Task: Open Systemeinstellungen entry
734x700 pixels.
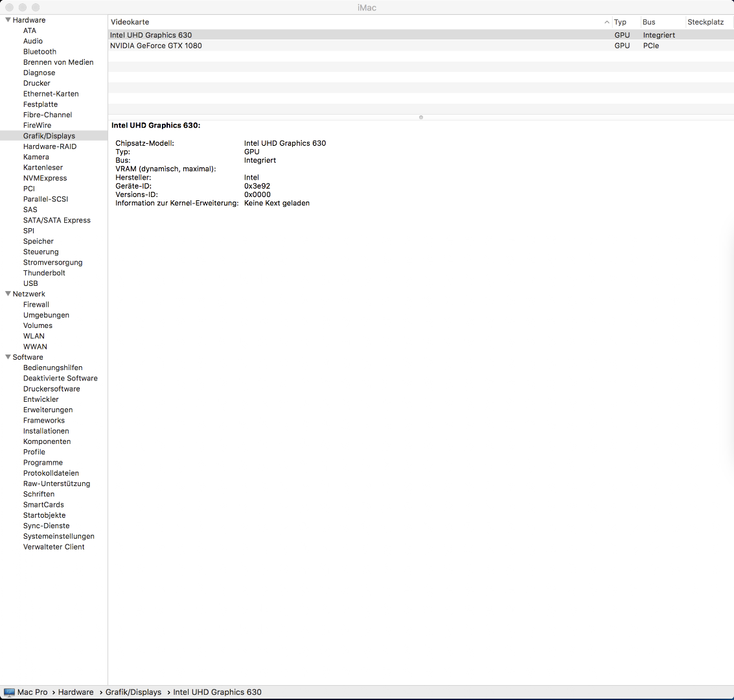Action: pos(58,536)
